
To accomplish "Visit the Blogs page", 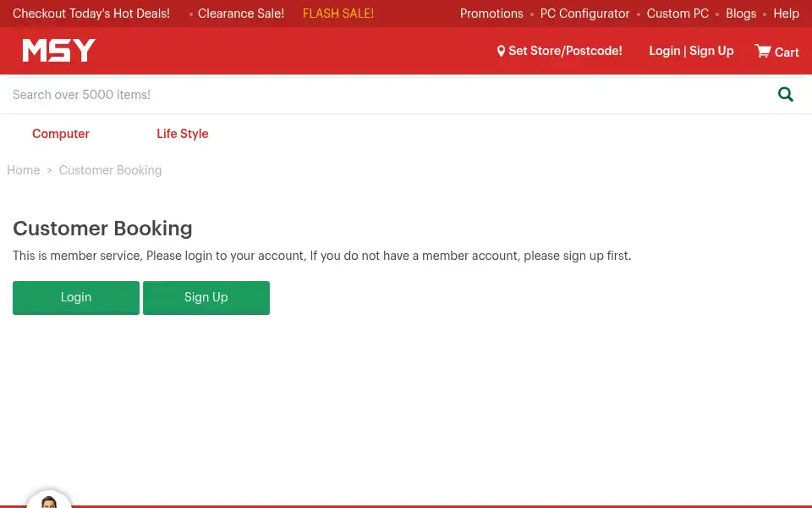I will (741, 14).
